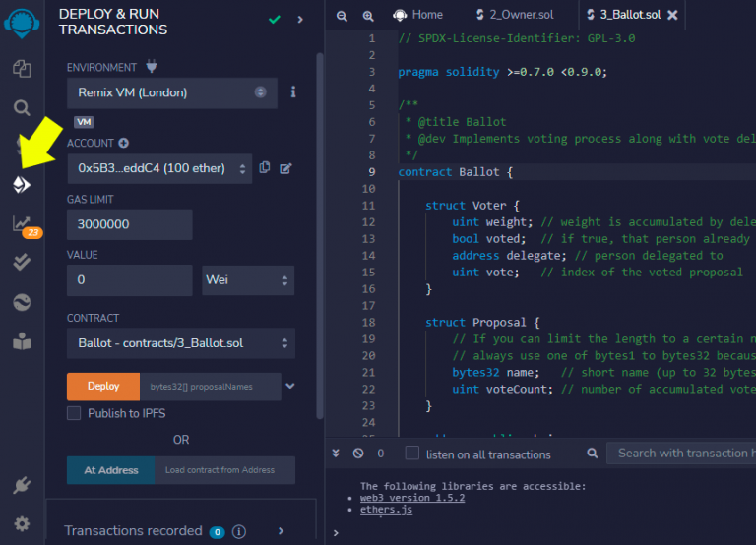Click the orange Deploy button
Screen dimensions: 756x545
coord(102,387)
